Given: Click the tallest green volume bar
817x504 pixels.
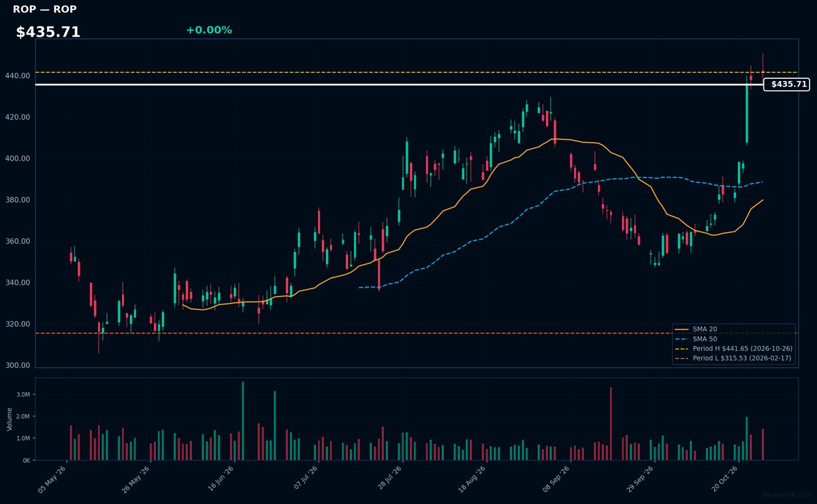Looking at the screenshot, I should pyautogui.click(x=242, y=421).
